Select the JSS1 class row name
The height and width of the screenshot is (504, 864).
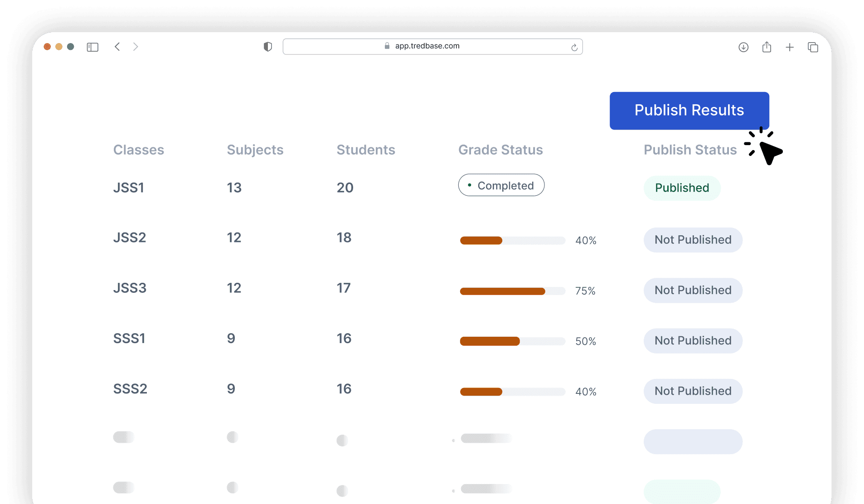point(129,188)
